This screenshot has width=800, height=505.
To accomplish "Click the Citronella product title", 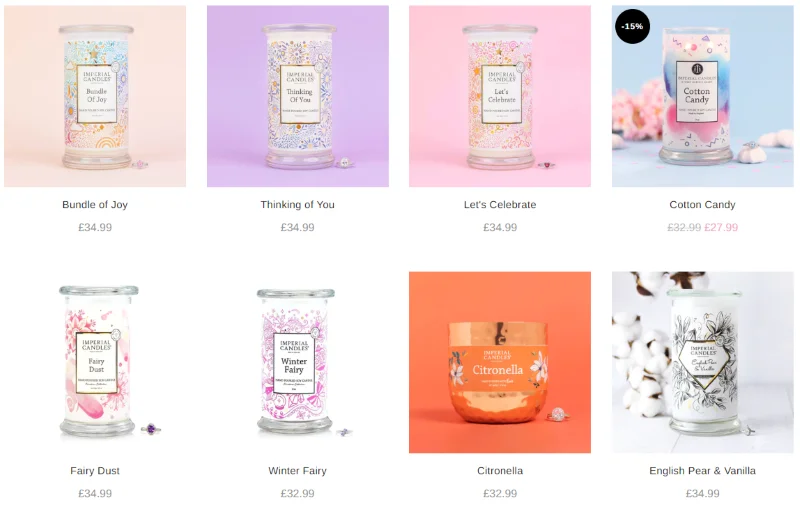I will pos(500,471).
